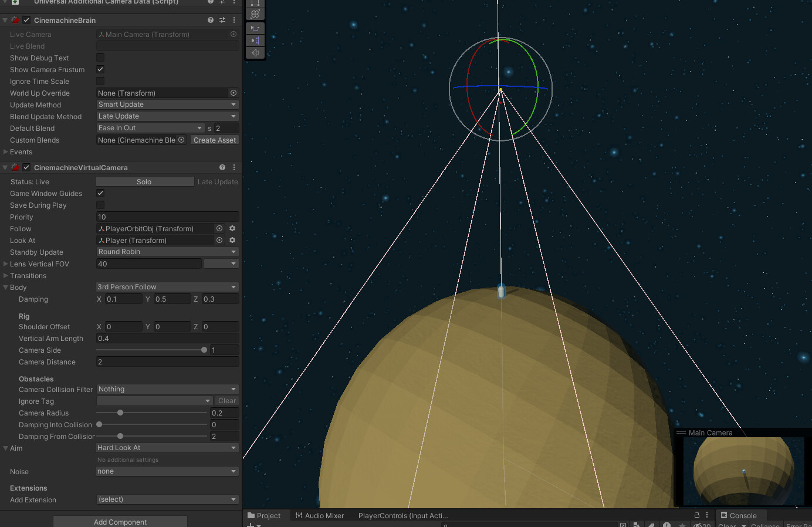The height and width of the screenshot is (527, 812).
Task: Enable Show Debug Text checkbox
Action: [100, 58]
